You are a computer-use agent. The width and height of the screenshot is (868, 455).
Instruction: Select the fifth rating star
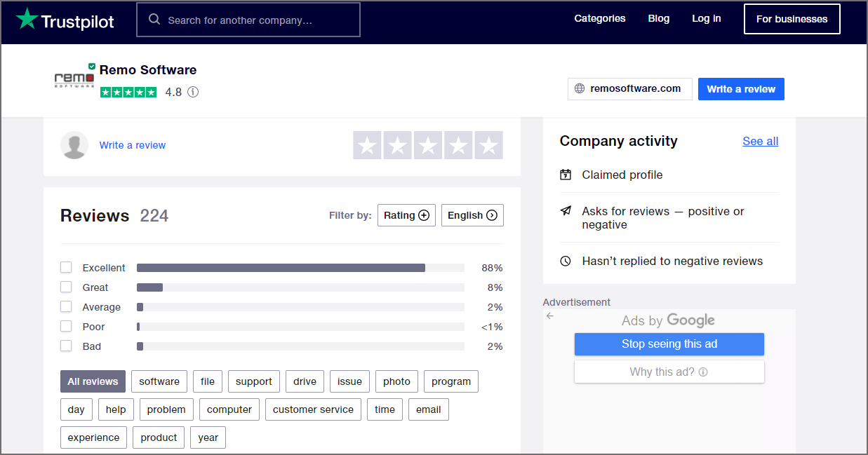(488, 145)
